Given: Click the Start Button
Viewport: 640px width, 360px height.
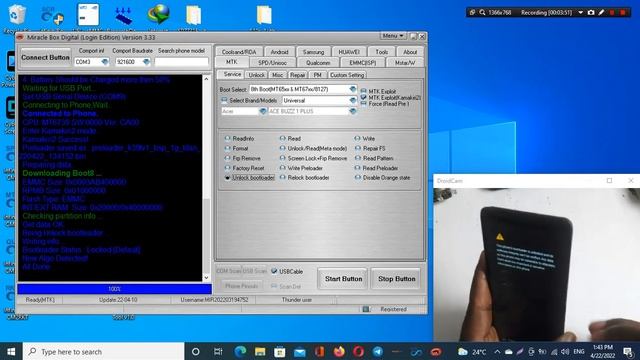Looking at the screenshot, I should pos(343,279).
